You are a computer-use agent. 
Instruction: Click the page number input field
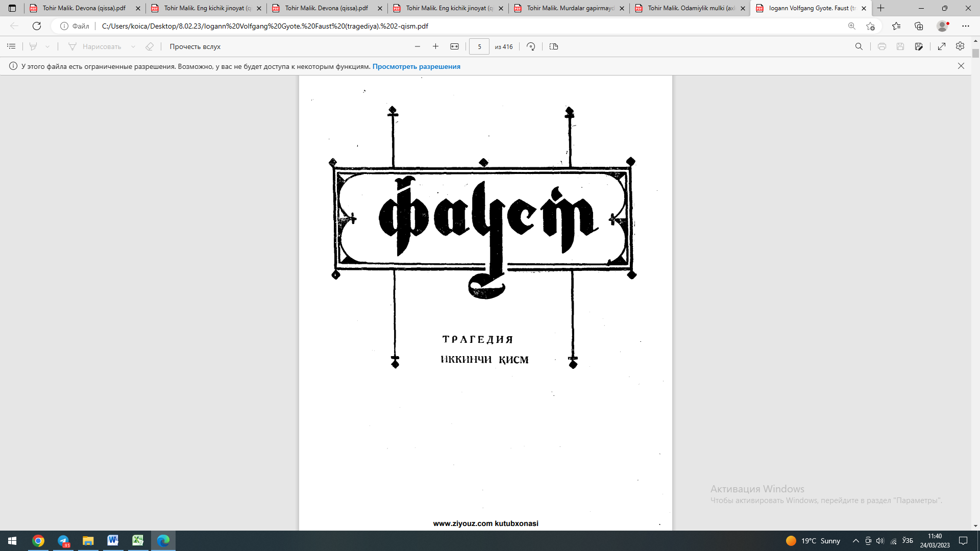479,46
